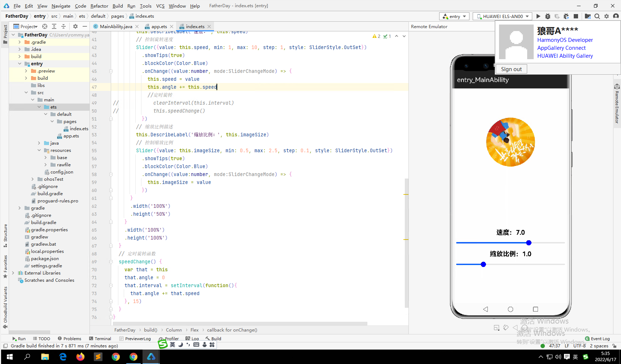621x364 pixels.
Task: Toggle the Remote Emulator side panel
Action: tap(617, 105)
